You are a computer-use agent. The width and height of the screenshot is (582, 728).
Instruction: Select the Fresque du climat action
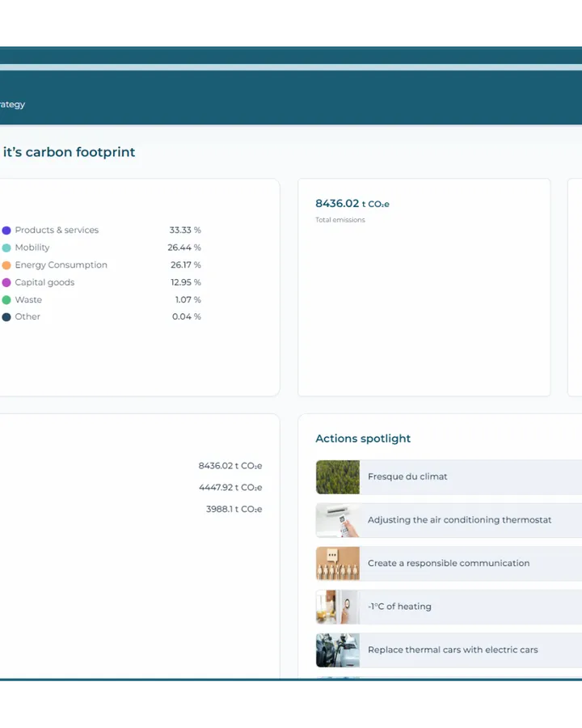pyautogui.click(x=449, y=476)
